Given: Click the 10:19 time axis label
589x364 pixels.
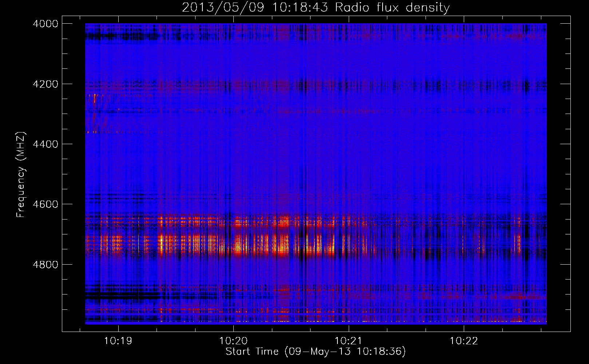Looking at the screenshot, I should coord(118,341).
